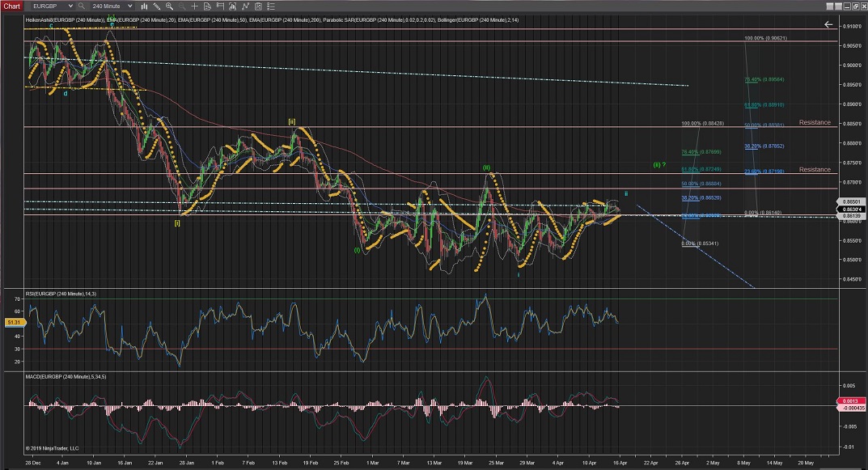Click the list-style icon at toolbar end

[271, 6]
